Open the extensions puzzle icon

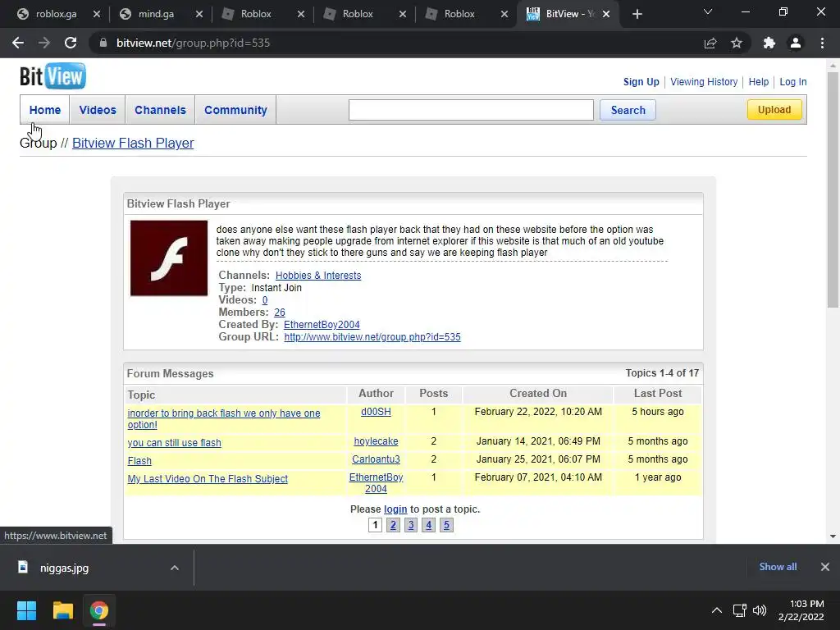[x=769, y=43]
